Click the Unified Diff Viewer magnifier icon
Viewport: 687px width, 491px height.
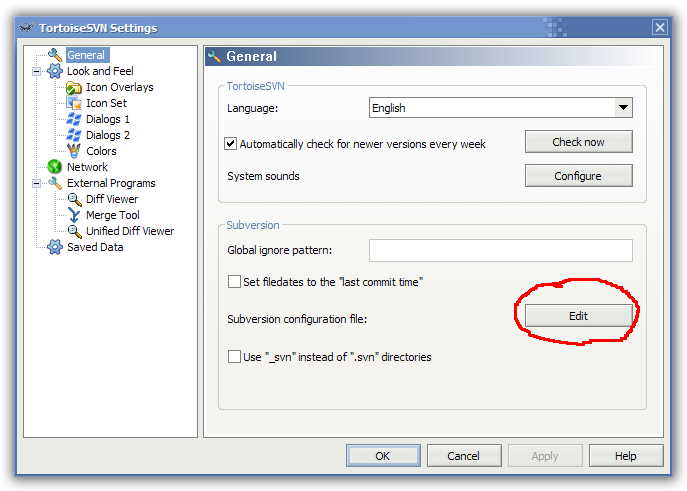(x=74, y=231)
